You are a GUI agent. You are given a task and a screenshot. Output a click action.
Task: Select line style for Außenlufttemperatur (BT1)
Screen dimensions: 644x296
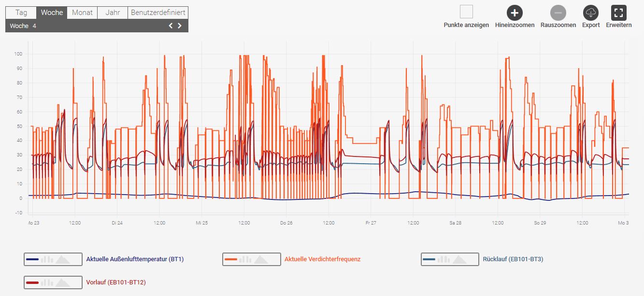point(32,259)
